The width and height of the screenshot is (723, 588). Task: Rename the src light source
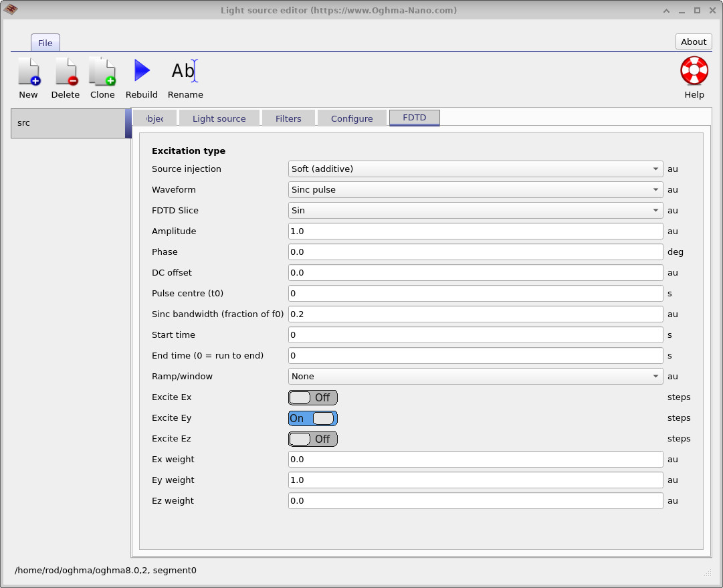click(185, 76)
